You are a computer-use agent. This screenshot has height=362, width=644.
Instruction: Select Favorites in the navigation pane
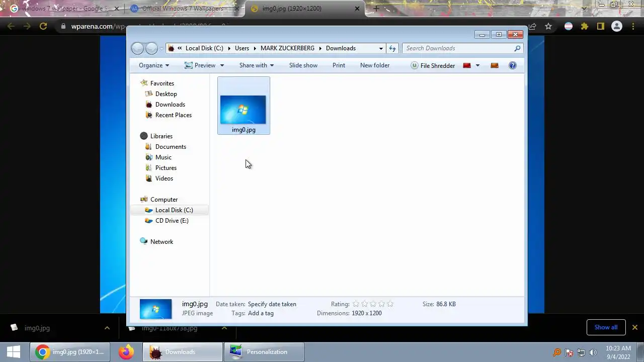(162, 83)
